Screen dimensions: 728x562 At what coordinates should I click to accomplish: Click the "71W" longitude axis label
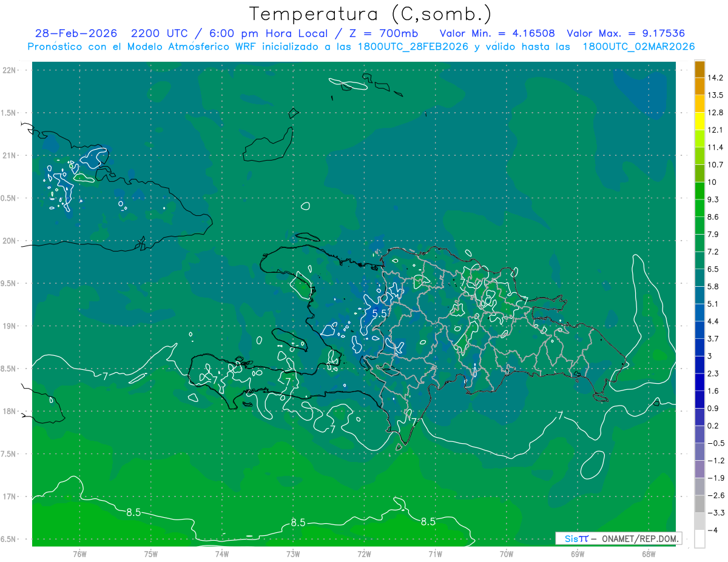click(435, 554)
